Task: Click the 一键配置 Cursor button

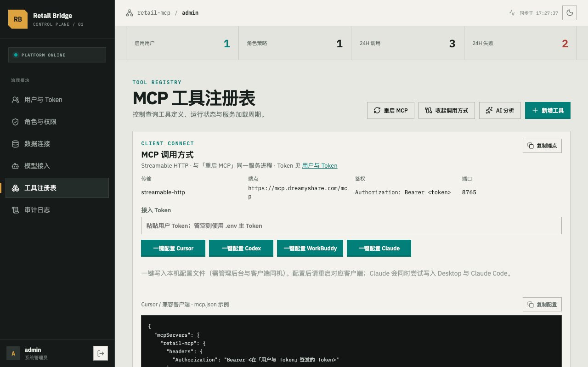Action: click(173, 248)
